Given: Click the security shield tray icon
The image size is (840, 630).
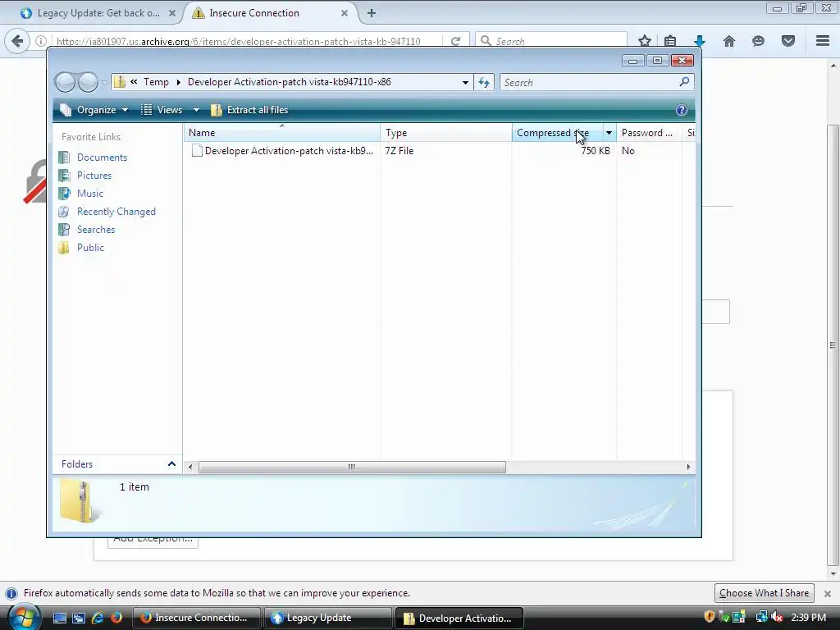Looking at the screenshot, I should tap(710, 617).
